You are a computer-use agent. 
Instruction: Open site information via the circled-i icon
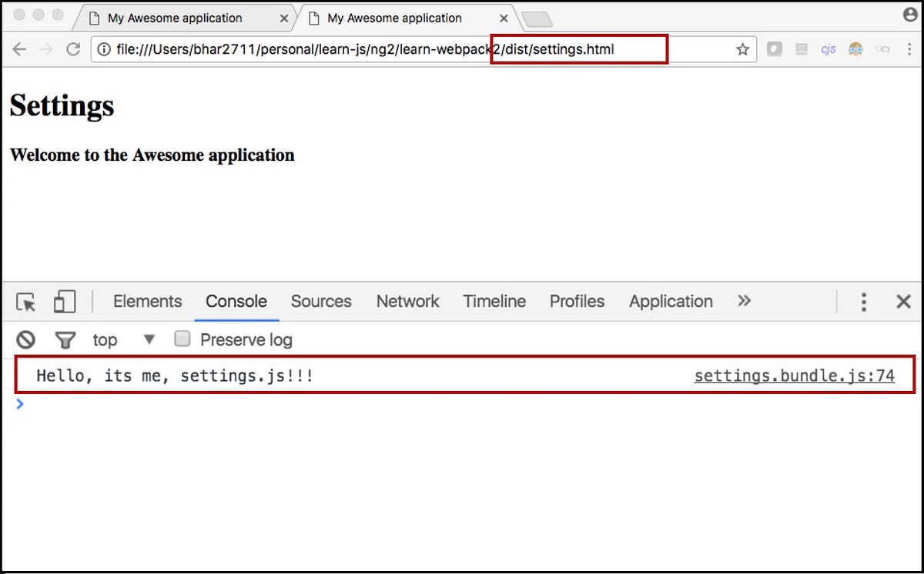coord(103,48)
